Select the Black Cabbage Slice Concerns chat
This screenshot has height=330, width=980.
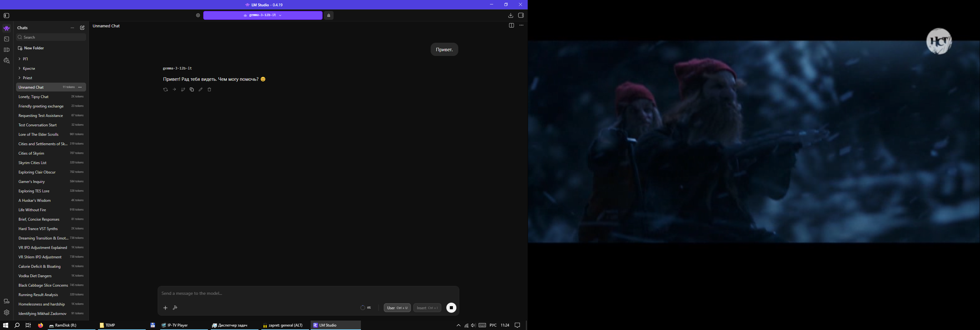[51, 285]
